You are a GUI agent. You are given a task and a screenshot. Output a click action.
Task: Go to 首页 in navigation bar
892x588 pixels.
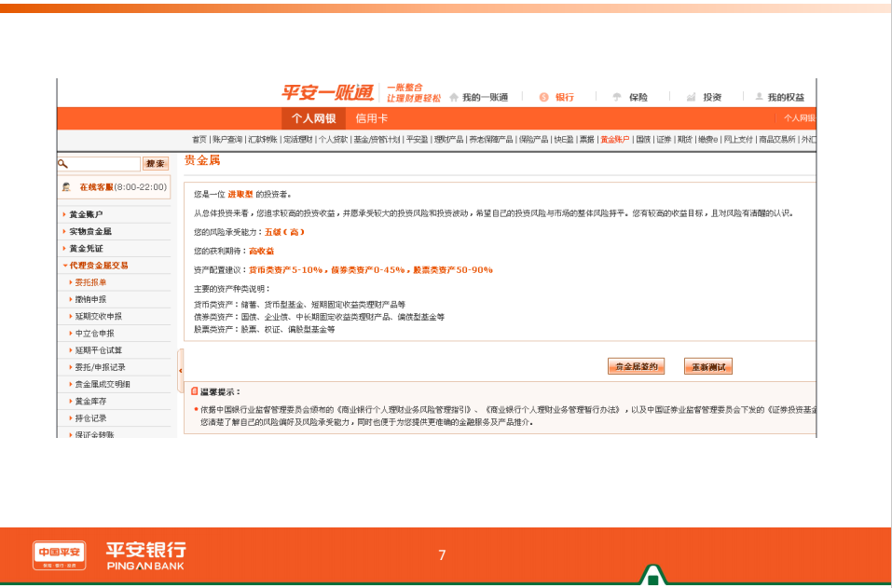[199, 140]
